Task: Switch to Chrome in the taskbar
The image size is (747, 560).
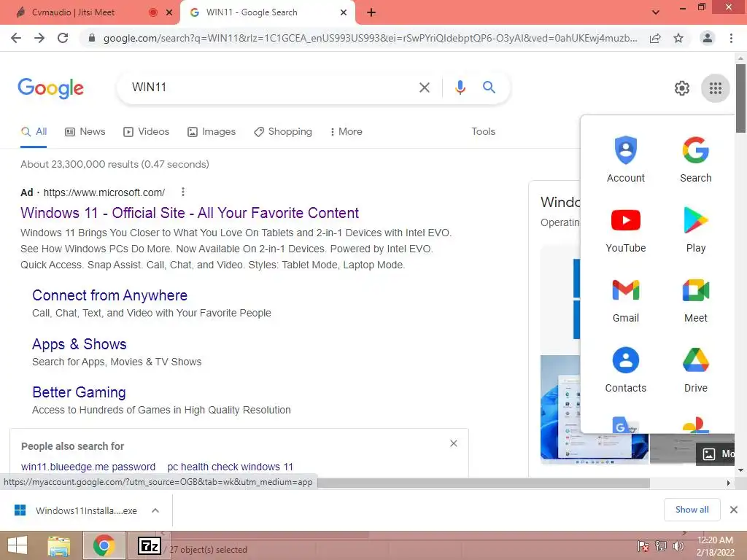Action: (x=104, y=545)
